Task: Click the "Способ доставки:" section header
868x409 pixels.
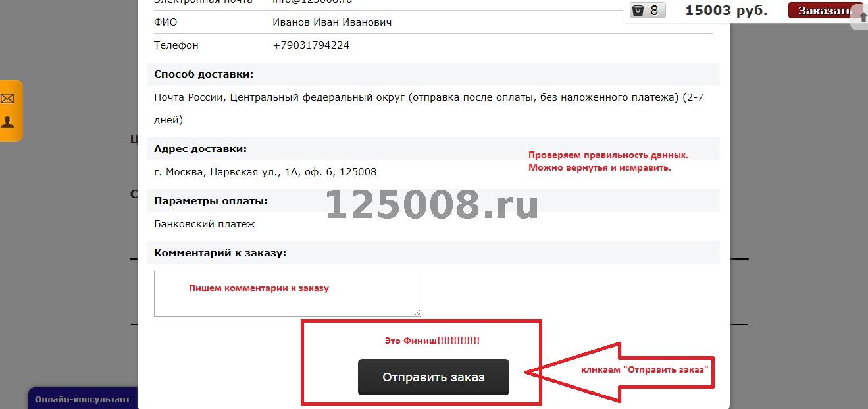Action: coord(203,74)
